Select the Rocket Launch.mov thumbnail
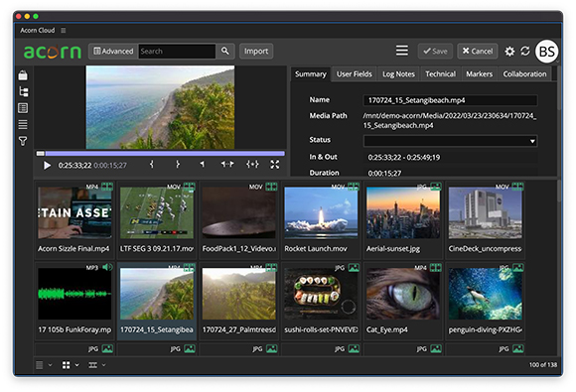This screenshot has width=576, height=392. 321,213
